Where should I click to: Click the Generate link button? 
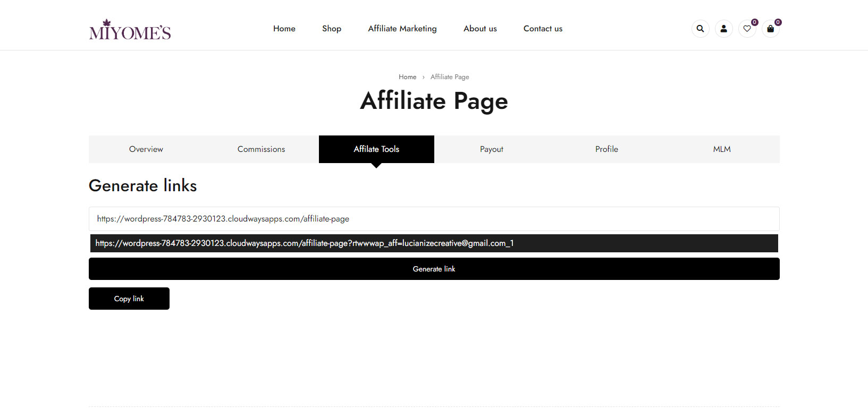point(434,269)
